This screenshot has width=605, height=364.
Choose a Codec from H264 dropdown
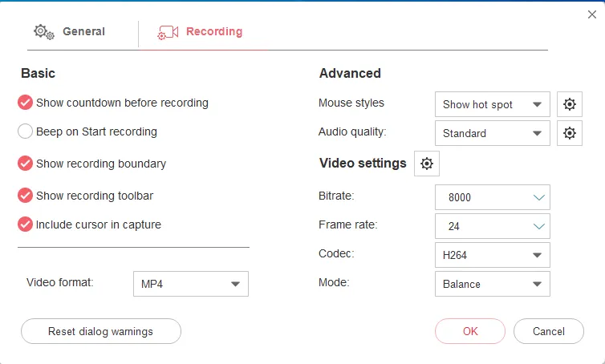click(x=492, y=255)
